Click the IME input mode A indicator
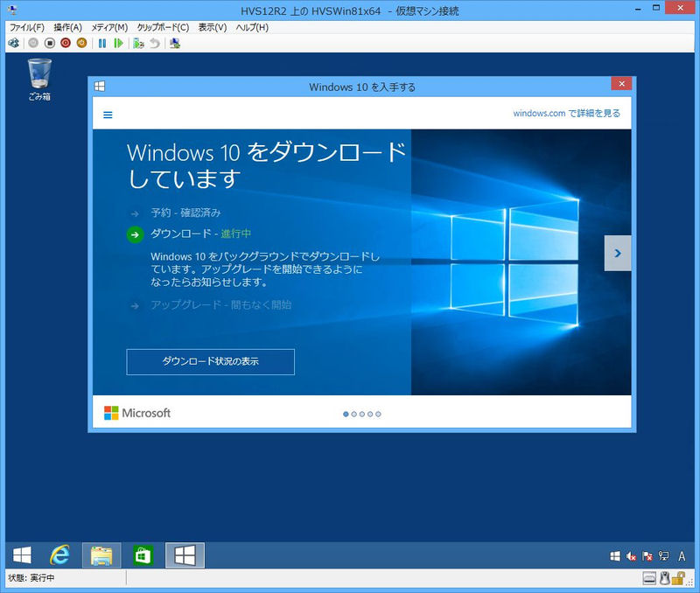 682,556
